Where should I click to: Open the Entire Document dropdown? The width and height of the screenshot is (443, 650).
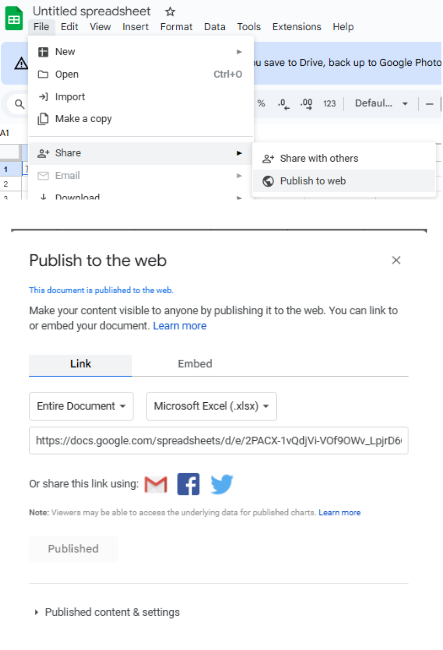81,406
